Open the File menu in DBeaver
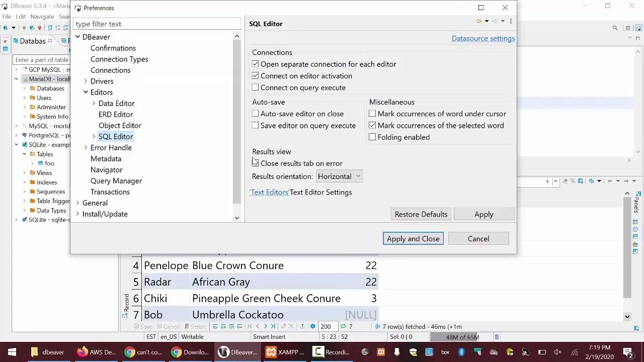Image resolution: width=644 pixels, height=362 pixels. tap(7, 17)
